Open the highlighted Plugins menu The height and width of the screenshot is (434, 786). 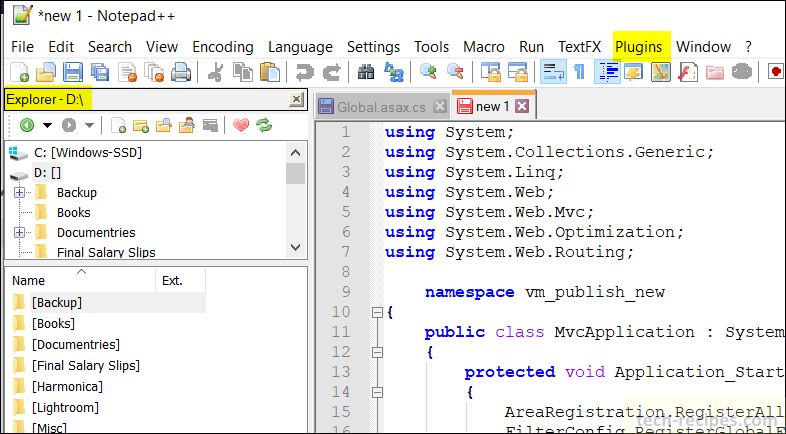pos(639,47)
